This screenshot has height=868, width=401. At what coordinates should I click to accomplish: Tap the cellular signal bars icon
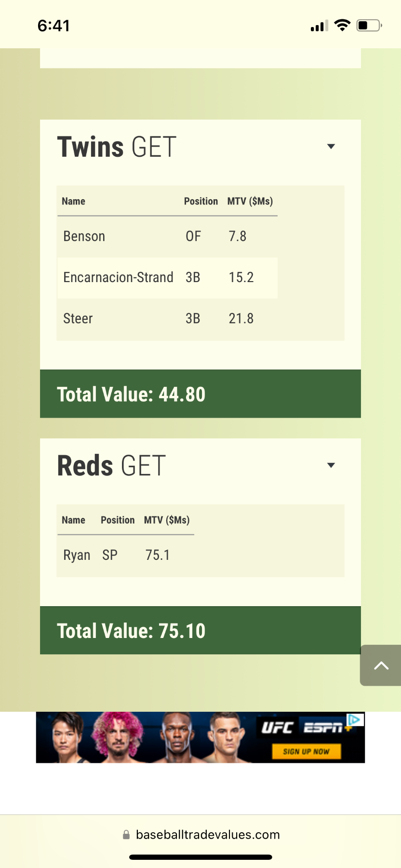pyautogui.click(x=319, y=26)
